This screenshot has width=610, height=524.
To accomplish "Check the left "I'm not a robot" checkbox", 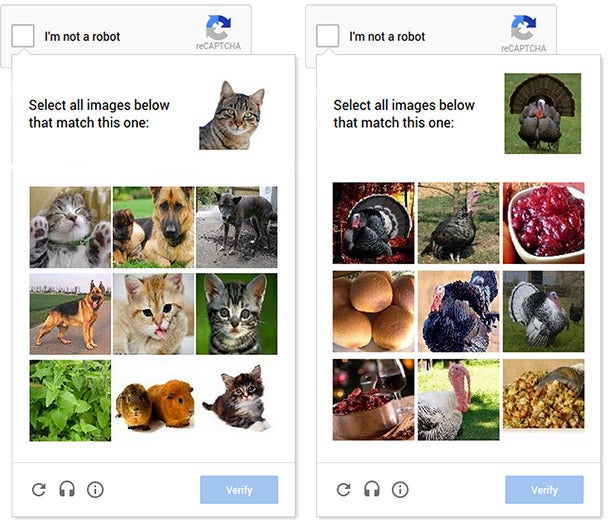I will [23, 36].
